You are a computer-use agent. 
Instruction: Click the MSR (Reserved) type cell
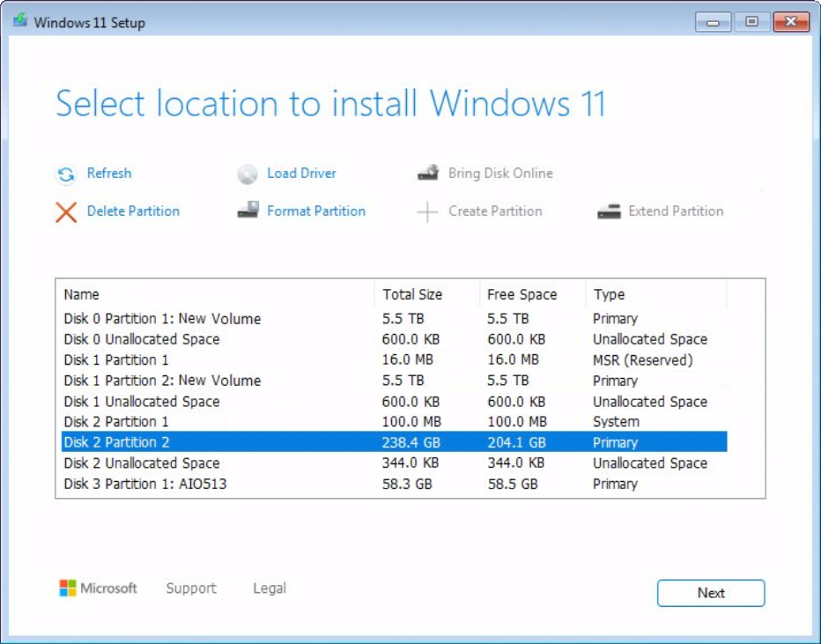[643, 360]
